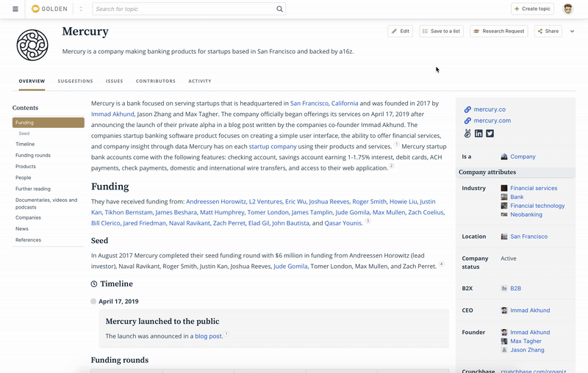Click Save to a list
The width and height of the screenshot is (588, 373).
pos(442,31)
